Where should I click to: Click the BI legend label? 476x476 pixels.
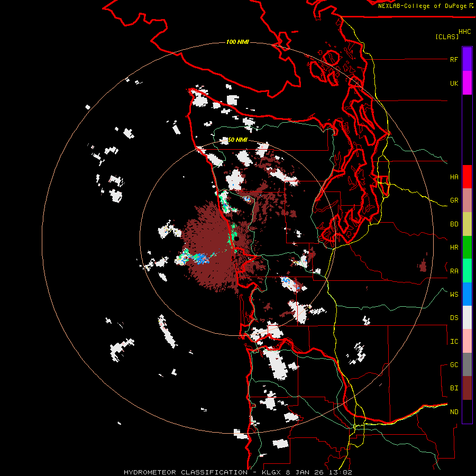454,388
